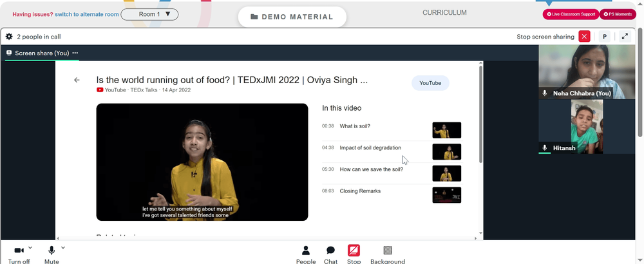Open the Chat panel

click(330, 254)
